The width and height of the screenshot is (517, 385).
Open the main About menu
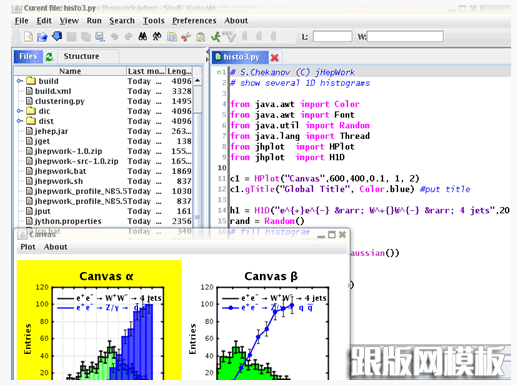(236, 21)
